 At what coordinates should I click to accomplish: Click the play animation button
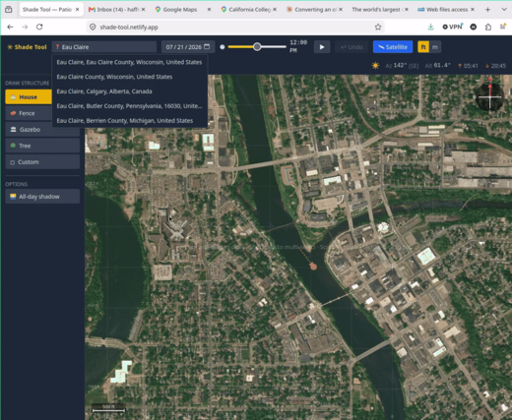click(322, 47)
